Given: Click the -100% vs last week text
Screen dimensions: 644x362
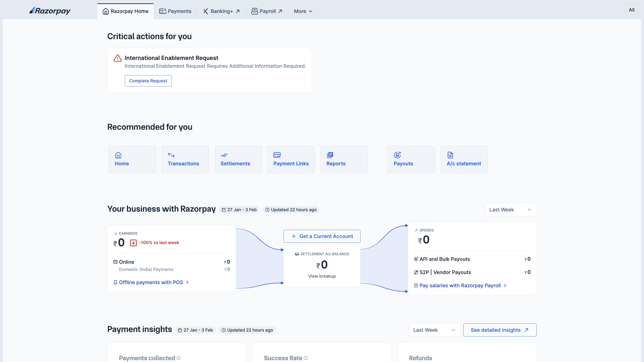Looking at the screenshot, I should pos(159,243).
